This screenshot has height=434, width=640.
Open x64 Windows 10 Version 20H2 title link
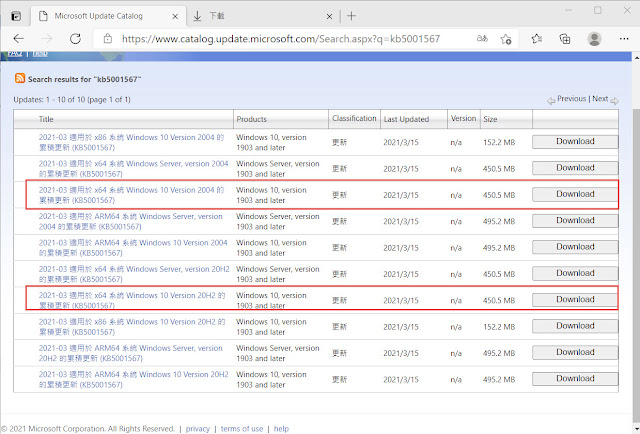pos(132,300)
